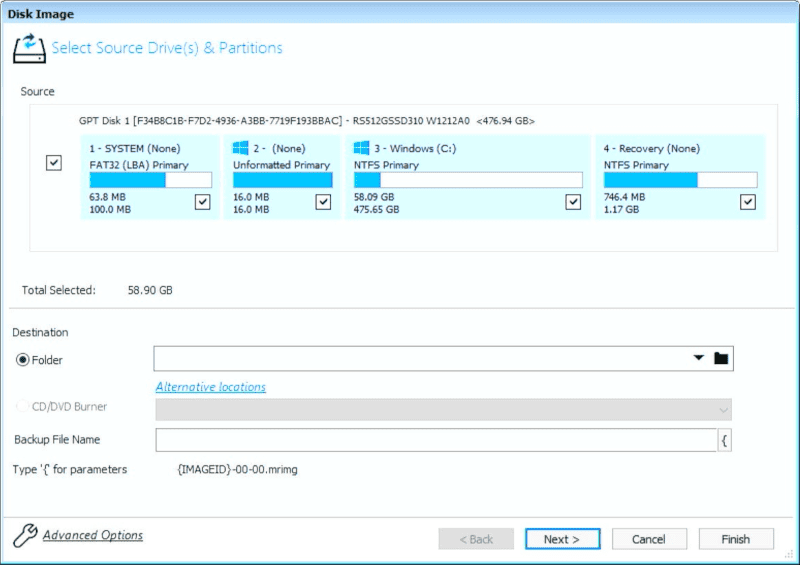The height and width of the screenshot is (565, 800).
Task: Click the folder browse icon
Action: tap(720, 359)
